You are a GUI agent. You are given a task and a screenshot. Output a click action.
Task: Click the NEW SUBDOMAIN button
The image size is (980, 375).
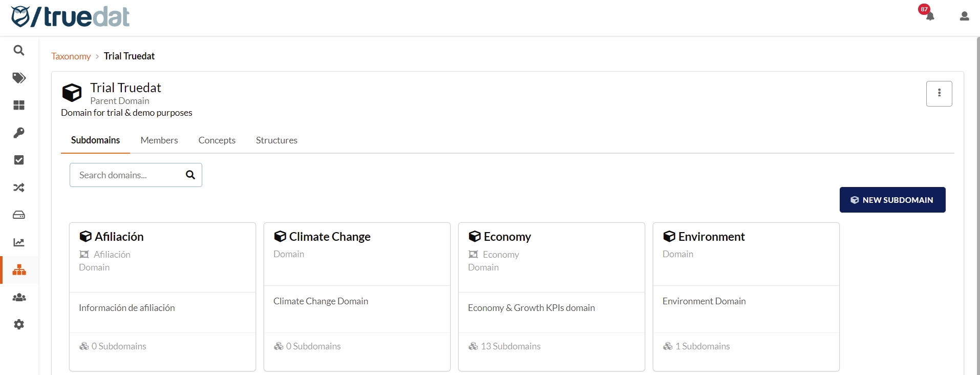coord(892,200)
